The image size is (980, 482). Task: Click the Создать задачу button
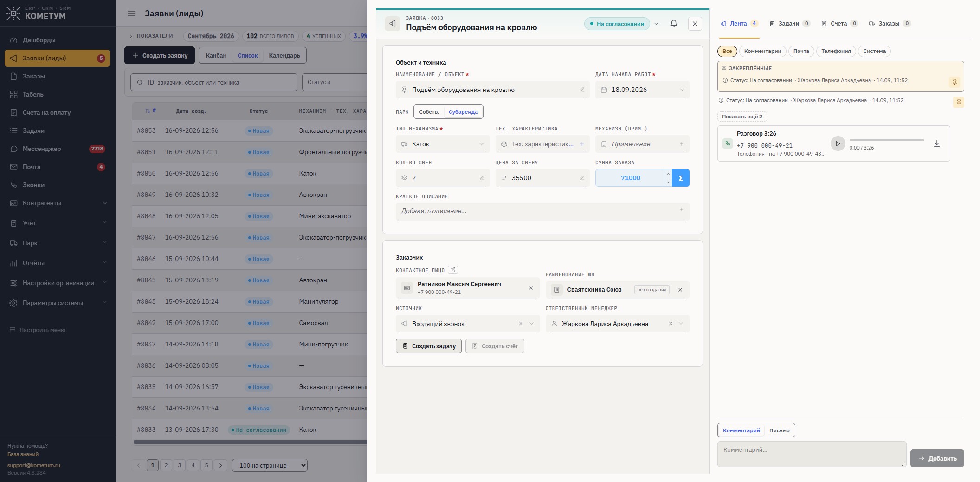(x=429, y=346)
